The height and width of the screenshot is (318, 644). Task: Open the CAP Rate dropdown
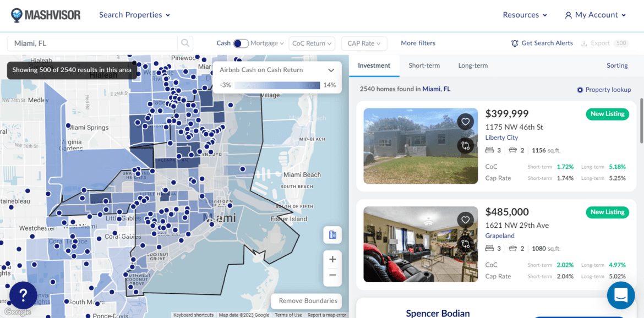pos(364,43)
